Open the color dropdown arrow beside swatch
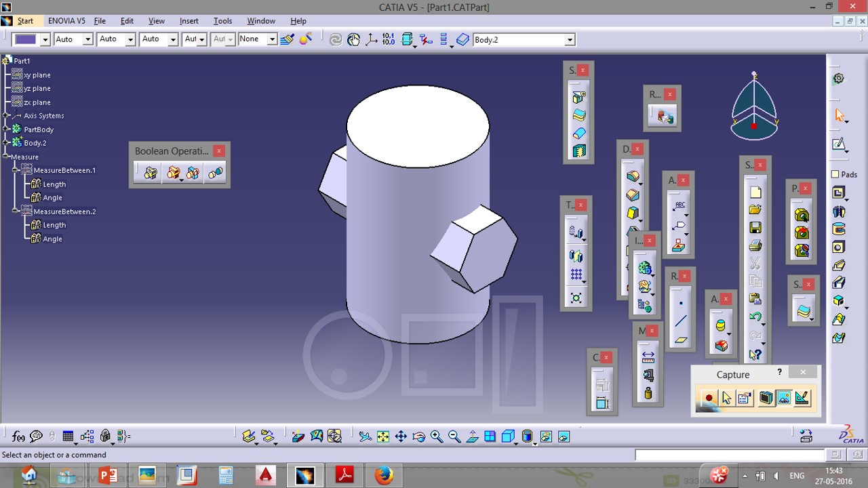Image resolution: width=868 pixels, height=488 pixels. coord(45,40)
